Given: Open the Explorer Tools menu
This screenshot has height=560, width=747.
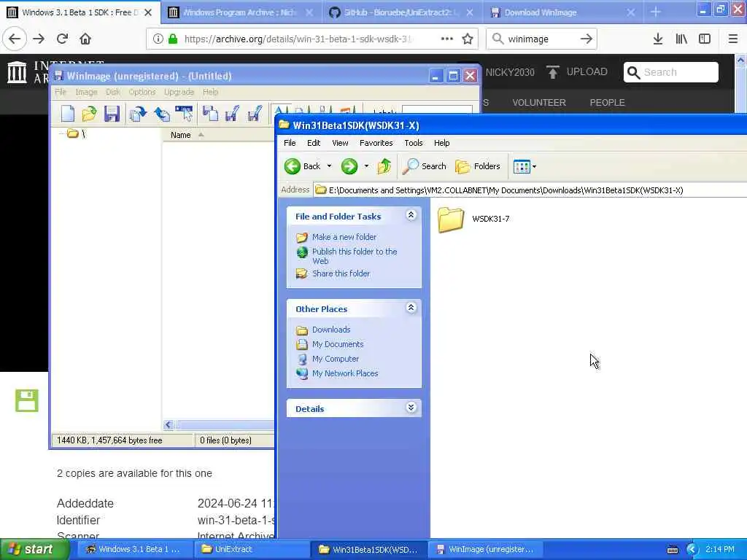Looking at the screenshot, I should pyautogui.click(x=414, y=143).
